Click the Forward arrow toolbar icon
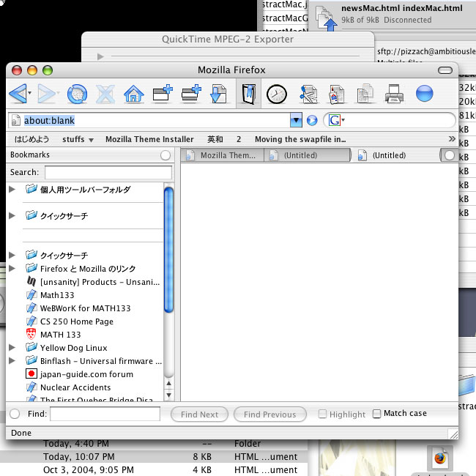Viewport: 476px width, 476px height. (46, 94)
